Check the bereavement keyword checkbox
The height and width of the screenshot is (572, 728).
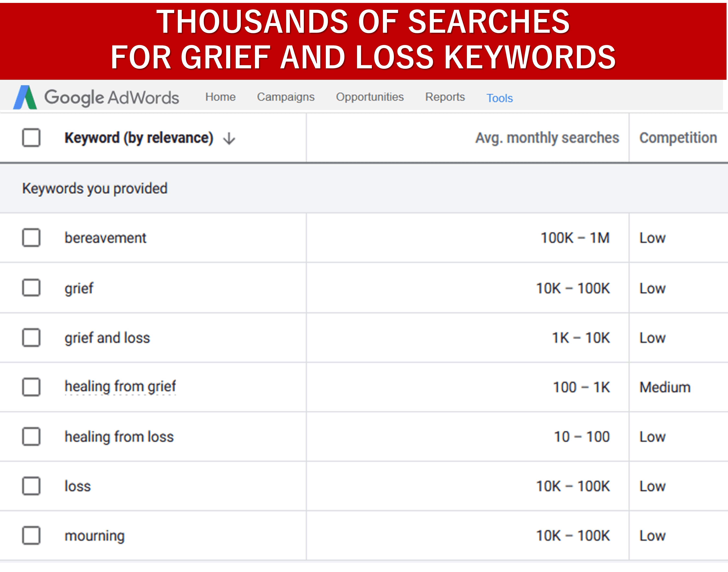32,238
